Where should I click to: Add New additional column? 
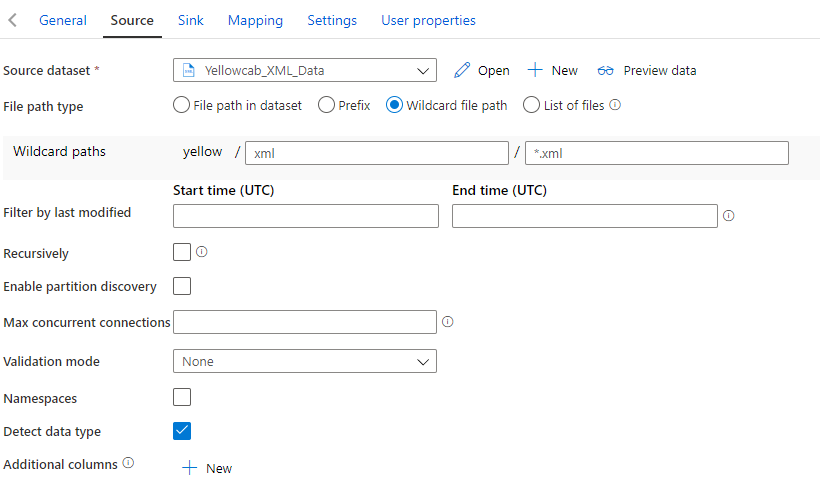207,468
